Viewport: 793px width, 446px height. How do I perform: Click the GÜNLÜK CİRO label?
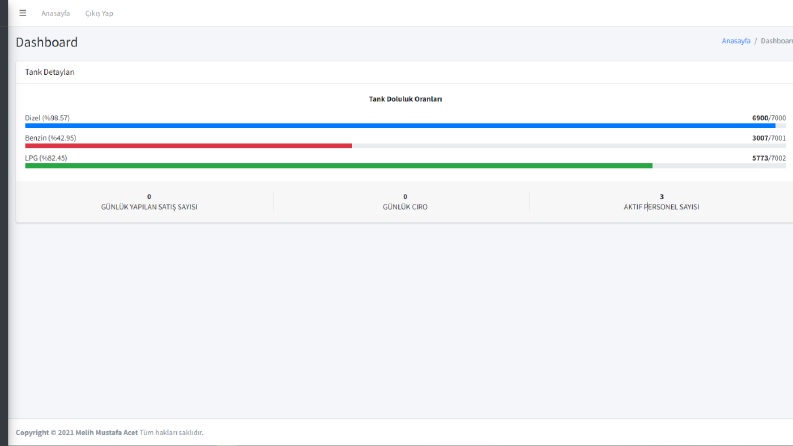tap(405, 207)
